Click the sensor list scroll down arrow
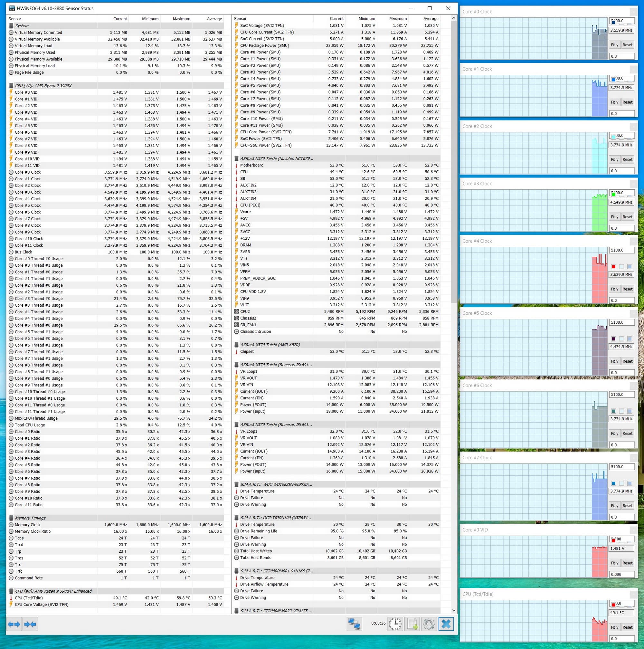The height and width of the screenshot is (649, 644). [x=454, y=610]
